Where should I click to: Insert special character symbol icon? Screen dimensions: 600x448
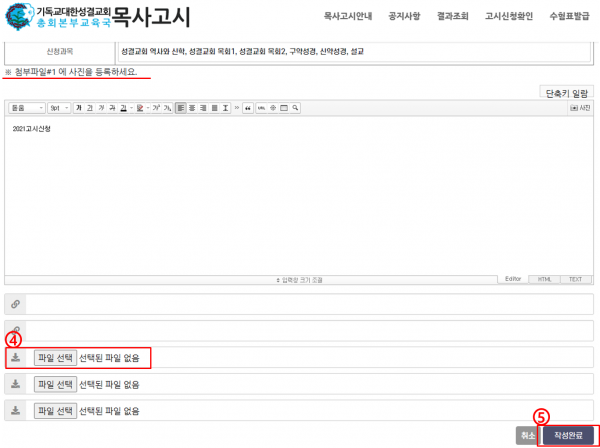(x=273, y=108)
